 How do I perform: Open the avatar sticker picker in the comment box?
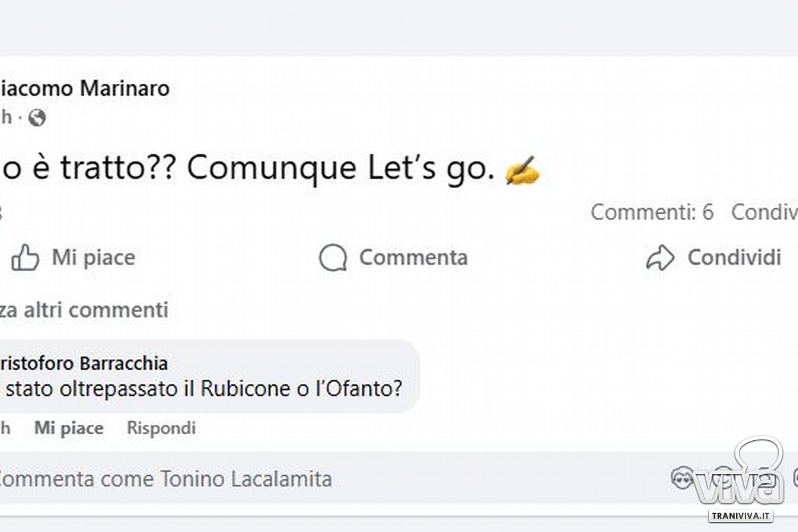click(682, 478)
